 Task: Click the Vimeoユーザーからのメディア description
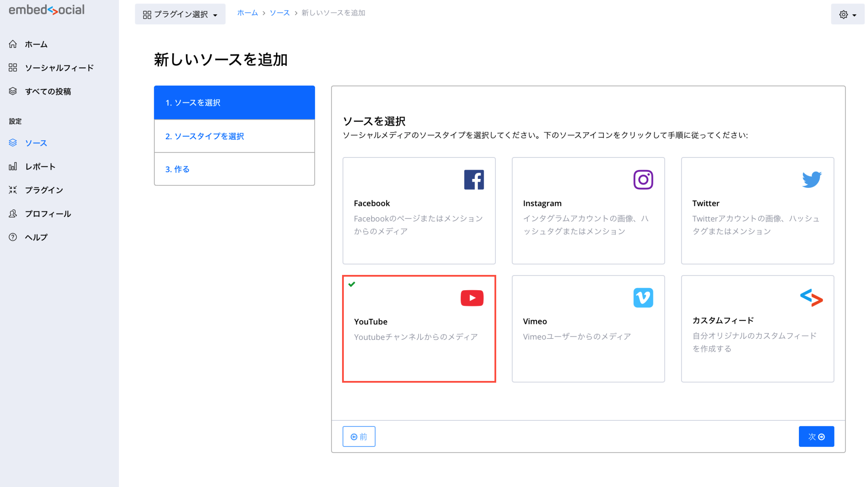577,337
